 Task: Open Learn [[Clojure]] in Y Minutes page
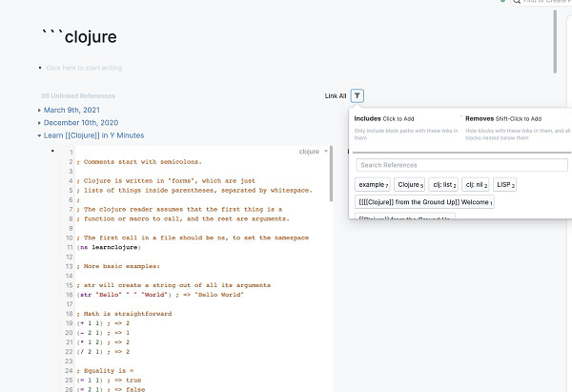pos(93,135)
